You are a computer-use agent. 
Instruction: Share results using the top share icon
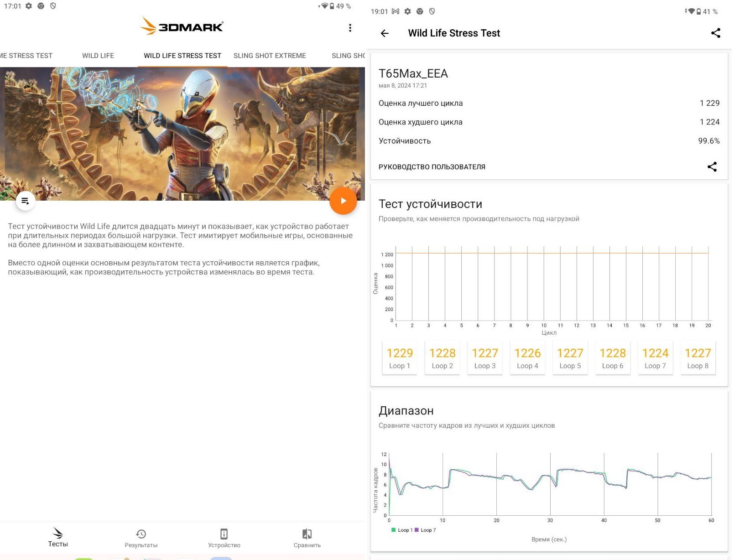point(715,33)
